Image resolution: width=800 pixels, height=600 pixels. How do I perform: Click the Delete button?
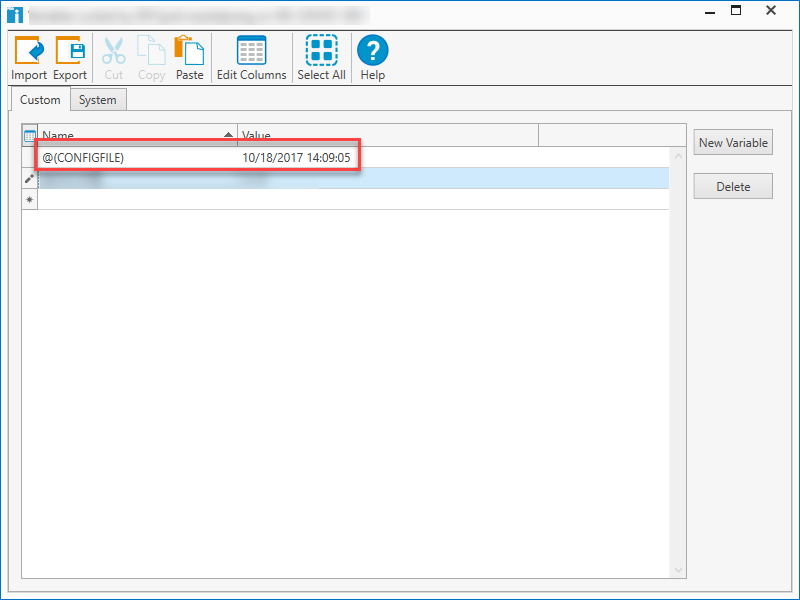pos(733,186)
